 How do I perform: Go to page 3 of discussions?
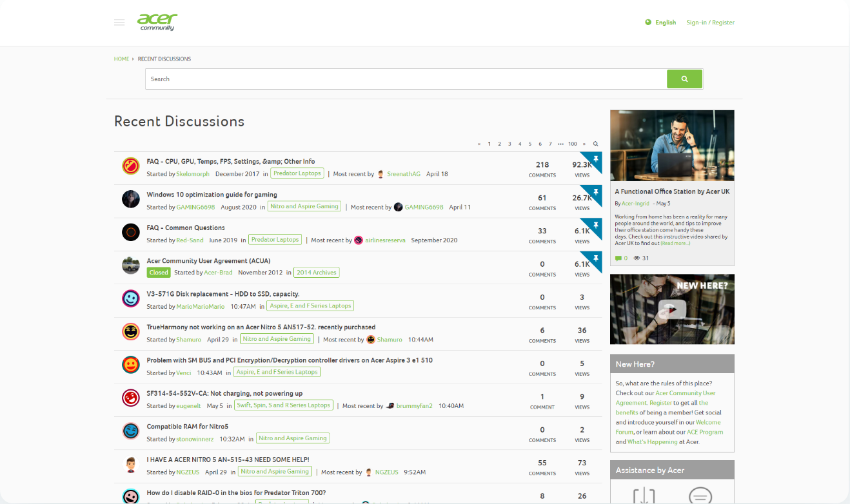point(509,144)
